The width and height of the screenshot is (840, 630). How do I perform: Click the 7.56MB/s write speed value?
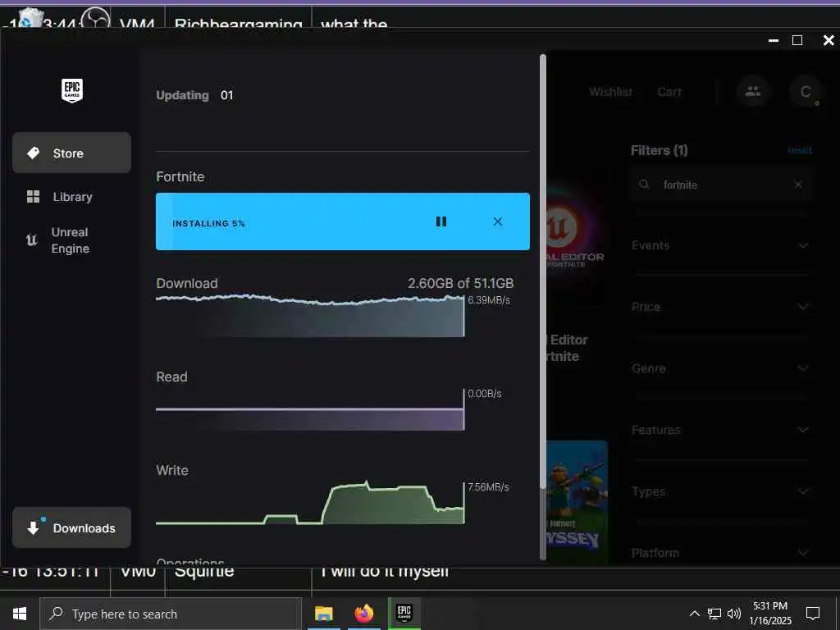[x=488, y=487]
